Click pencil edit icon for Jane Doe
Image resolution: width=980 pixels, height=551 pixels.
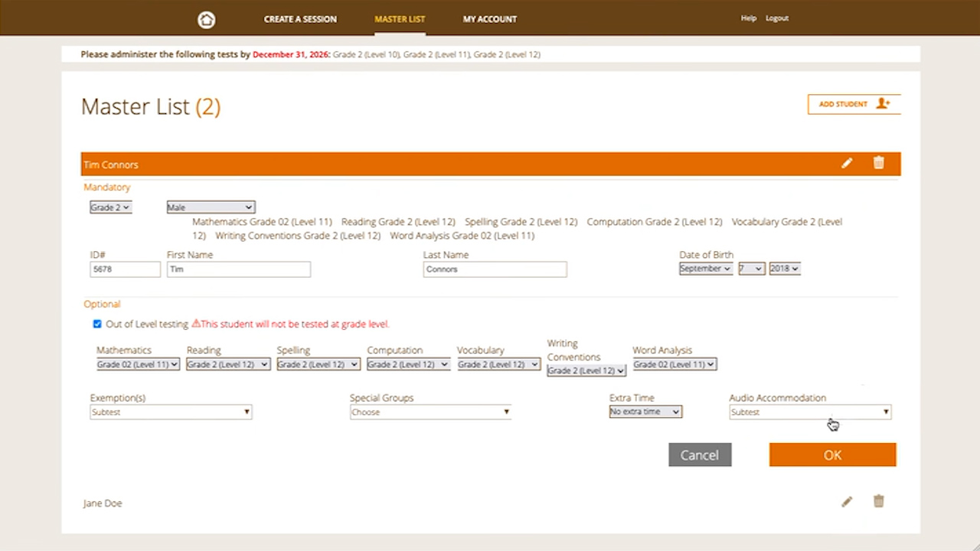point(847,502)
